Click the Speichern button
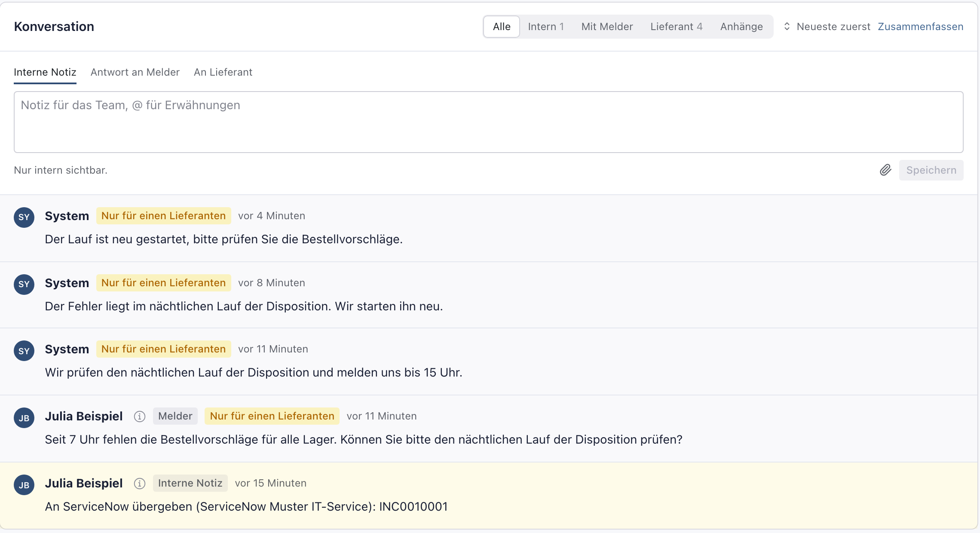980x533 pixels. coord(931,170)
